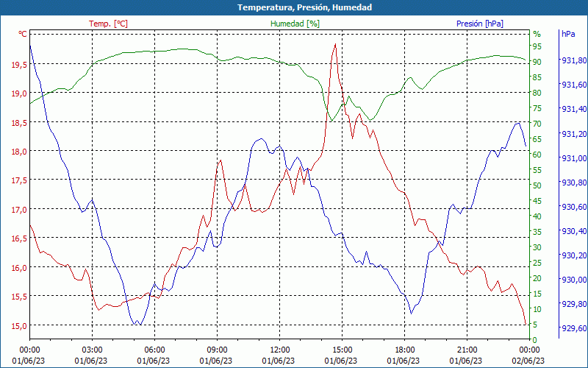
Task: Click the 931,00 pressure axis value
Action: (x=574, y=158)
